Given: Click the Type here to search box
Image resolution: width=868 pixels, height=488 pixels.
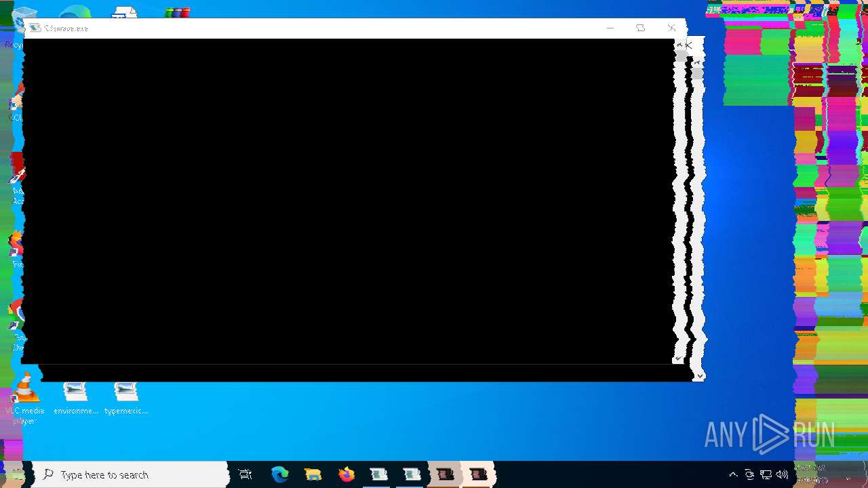Looking at the screenshot, I should tap(132, 474).
